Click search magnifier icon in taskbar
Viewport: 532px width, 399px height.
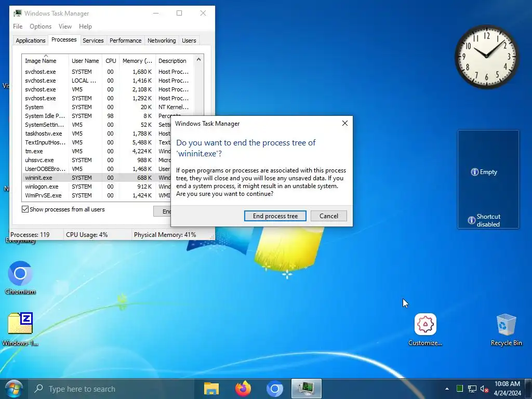pyautogui.click(x=38, y=389)
